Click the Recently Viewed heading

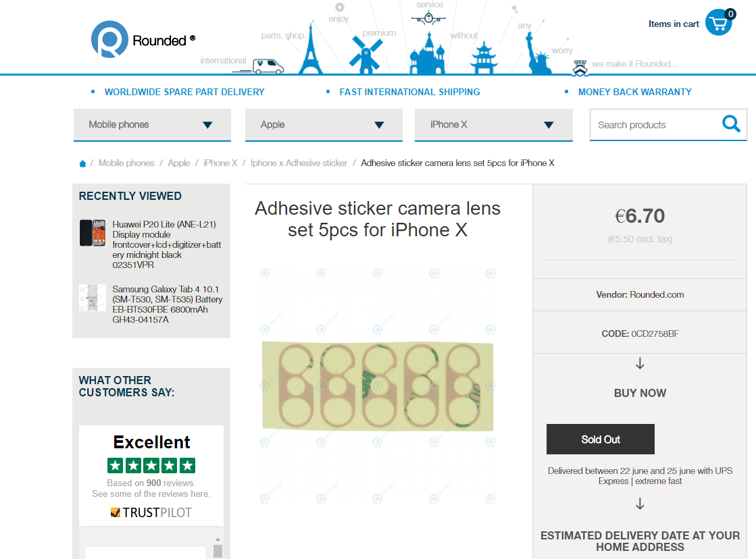[x=130, y=196]
